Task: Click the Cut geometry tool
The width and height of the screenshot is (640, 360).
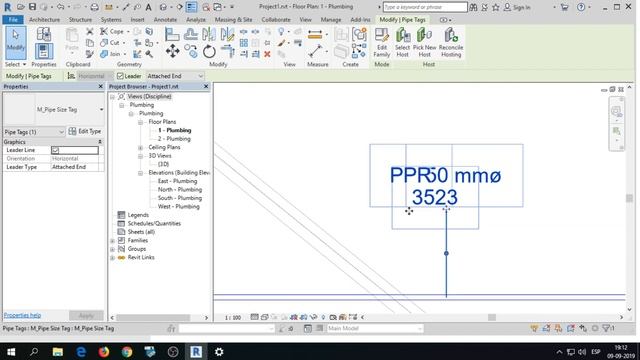Action: (x=110, y=42)
